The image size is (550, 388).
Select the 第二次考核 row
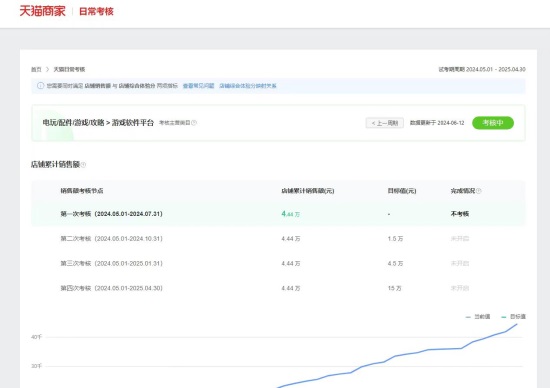(x=278, y=239)
